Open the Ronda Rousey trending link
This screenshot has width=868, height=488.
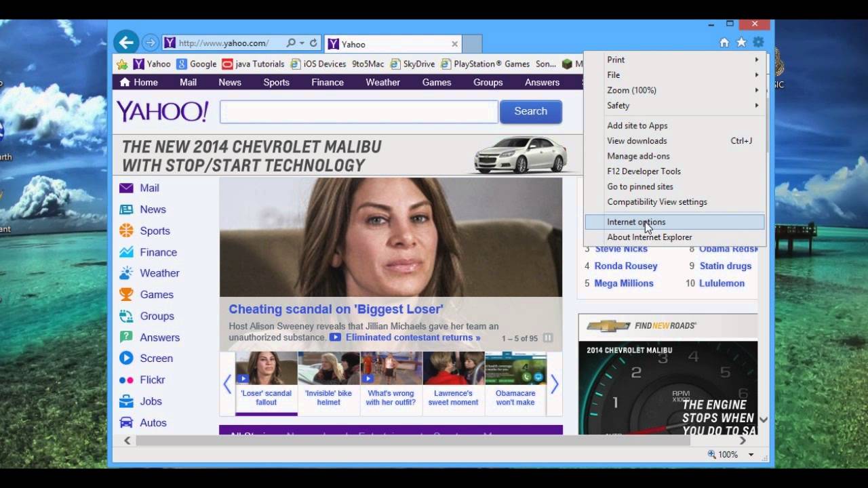(x=626, y=266)
